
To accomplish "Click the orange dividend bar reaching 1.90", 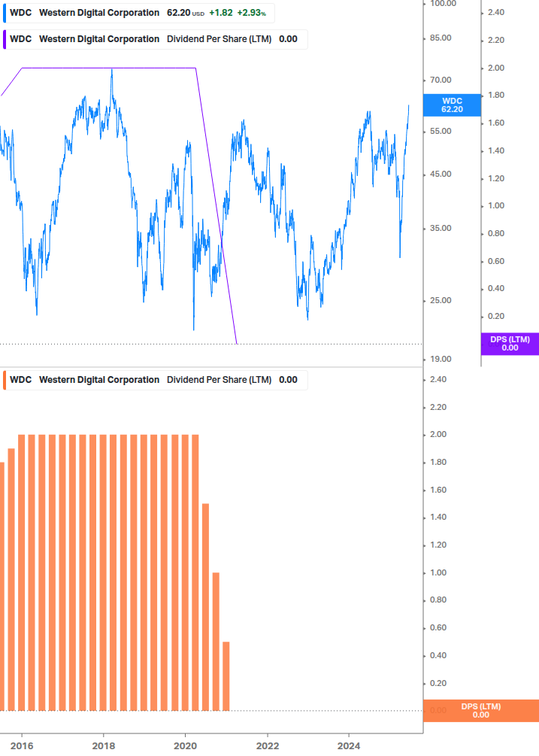I will pyautogui.click(x=11, y=579).
